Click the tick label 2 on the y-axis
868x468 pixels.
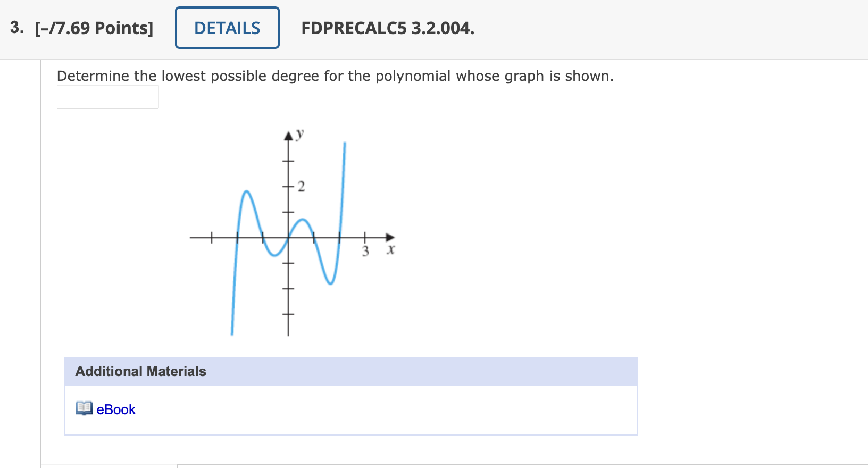302,186
